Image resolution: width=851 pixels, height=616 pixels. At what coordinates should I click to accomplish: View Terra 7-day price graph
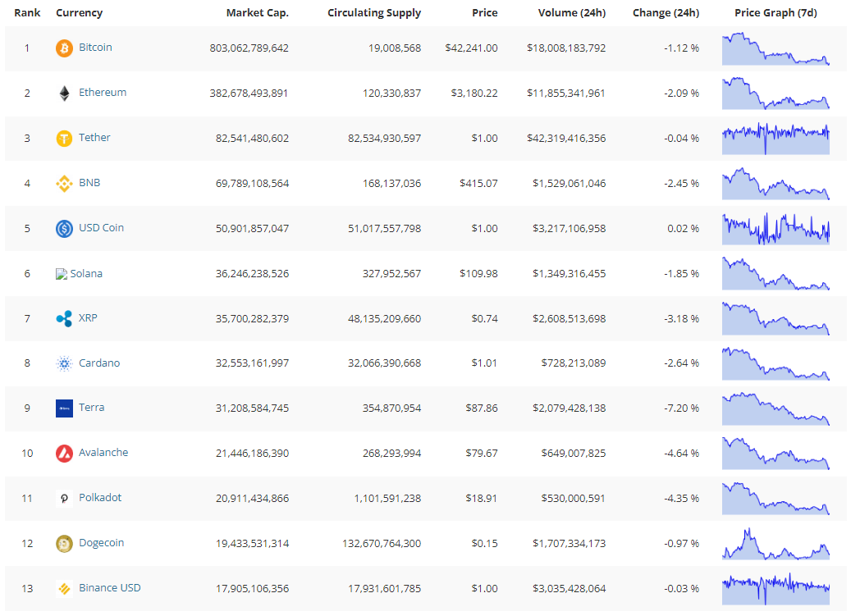pyautogui.click(x=776, y=408)
